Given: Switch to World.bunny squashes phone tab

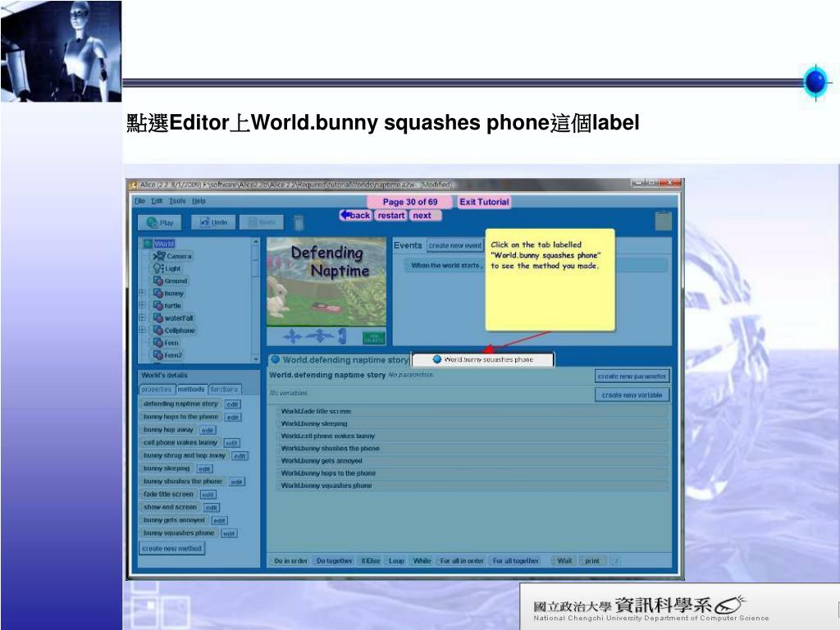Looking at the screenshot, I should pos(482,359).
